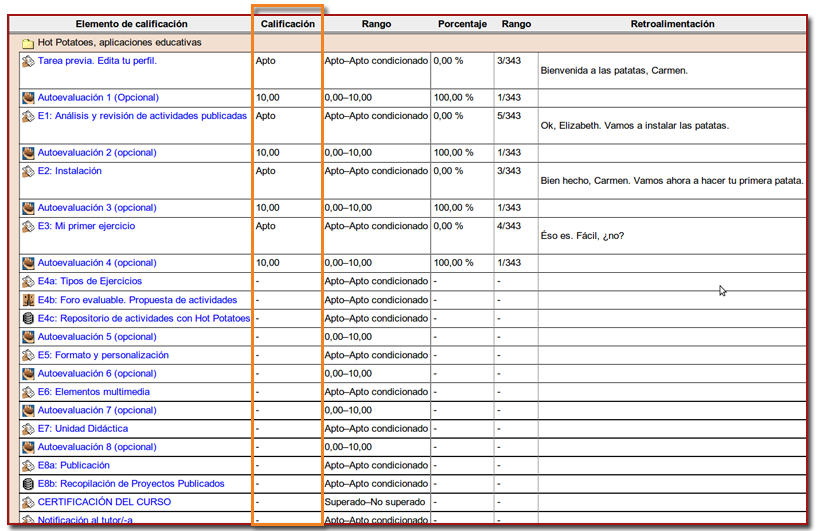816x531 pixels.
Task: Open E8a: Publicación link
Action: coord(73,465)
